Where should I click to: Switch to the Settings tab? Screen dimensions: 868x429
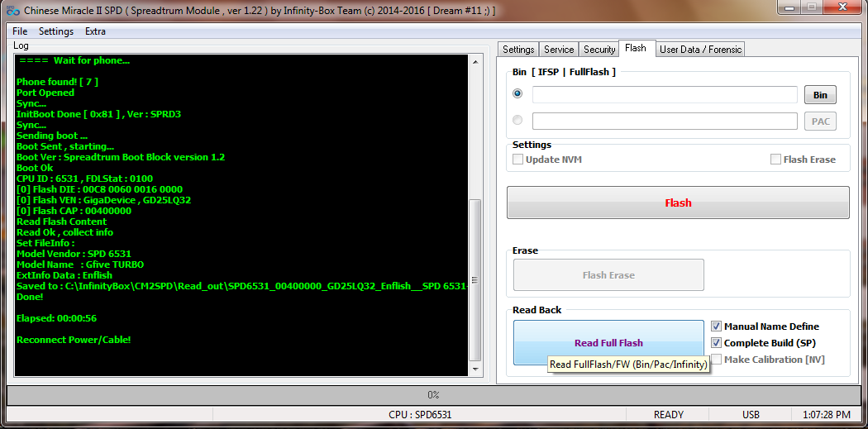518,50
